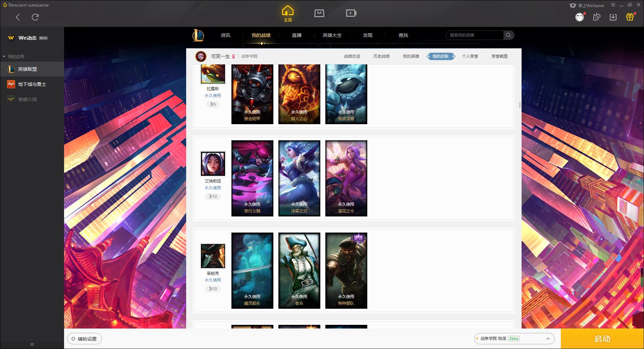Click the 可笑一生 player avatar

(201, 56)
